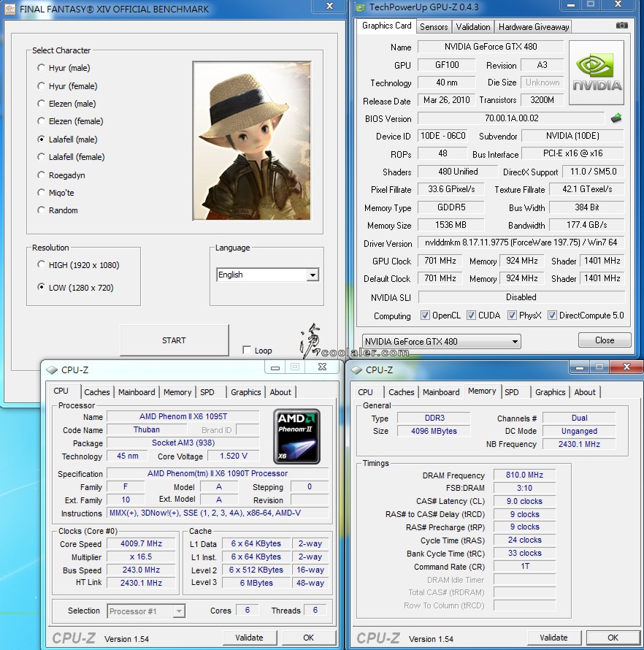Screen dimensions: 644x650
Task: Click the memory size value '4096 MBytes'
Action: point(434,431)
